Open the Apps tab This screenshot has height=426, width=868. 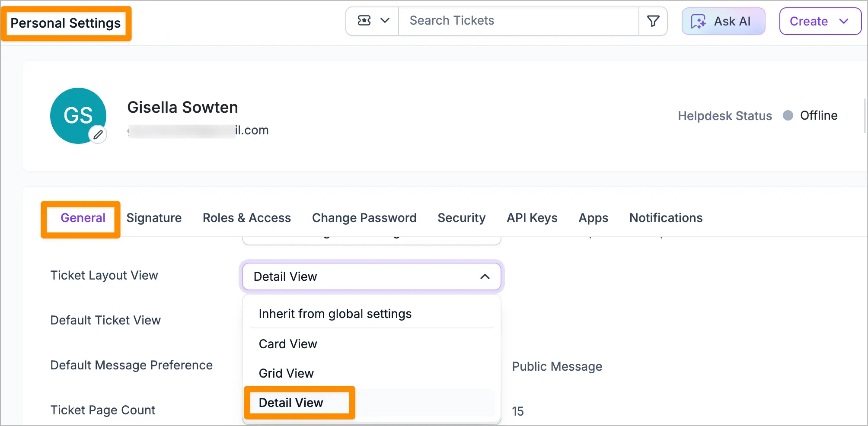coord(593,218)
